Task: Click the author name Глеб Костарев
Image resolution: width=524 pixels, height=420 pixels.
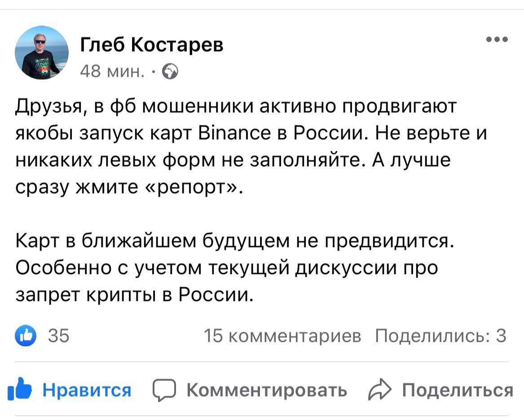Action: pyautogui.click(x=152, y=45)
